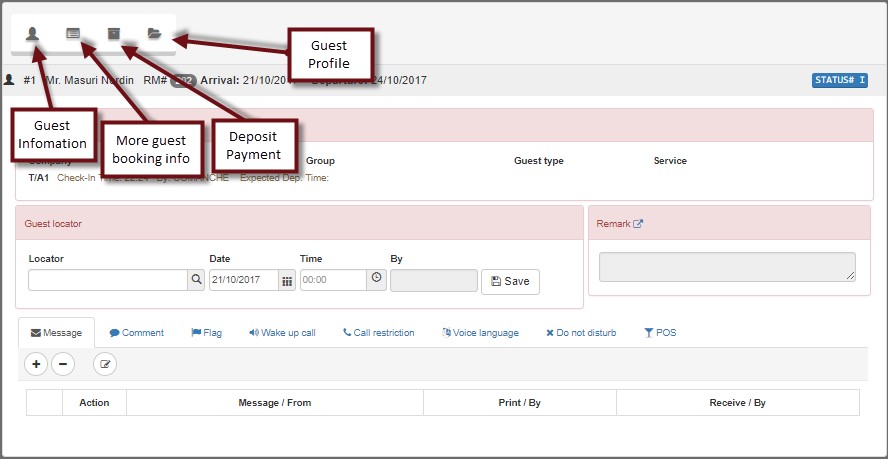Click the Remark text area
This screenshot has height=459, width=888.
tap(727, 267)
